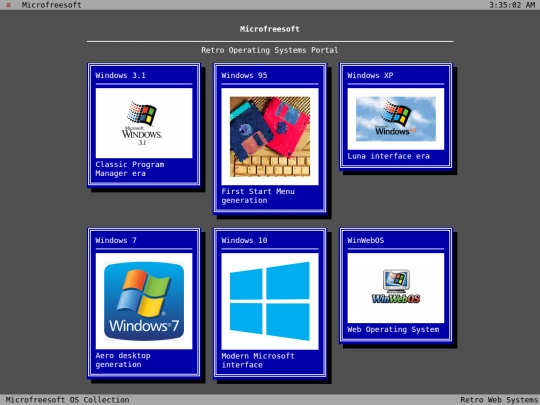
Task: Click "Modern Microsoft interface" description
Action: tap(258, 360)
